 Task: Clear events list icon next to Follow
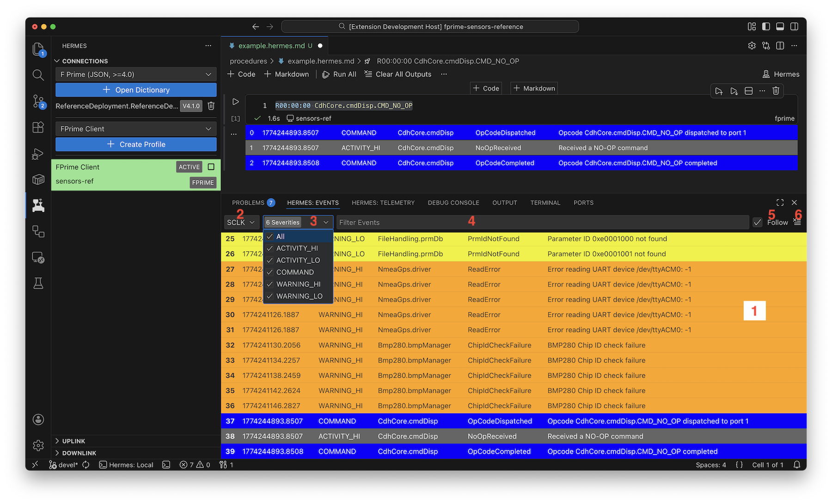(x=797, y=222)
